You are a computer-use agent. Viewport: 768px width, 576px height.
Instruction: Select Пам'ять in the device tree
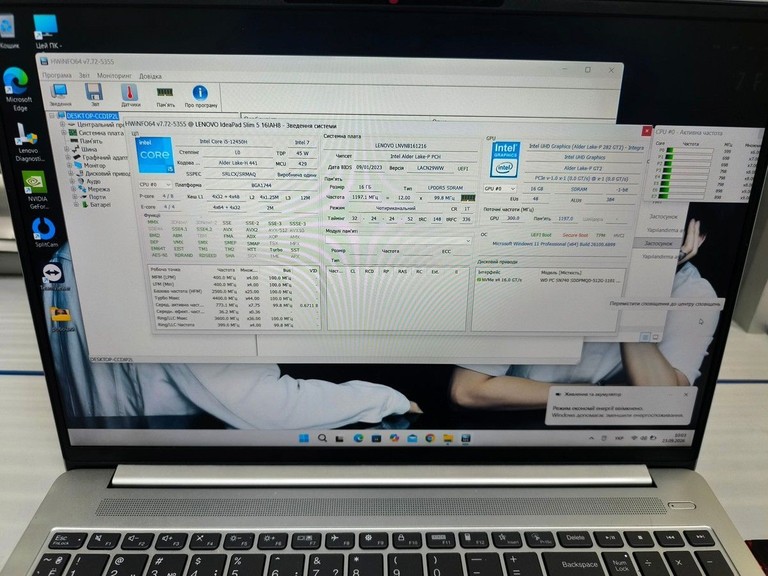(x=91, y=141)
